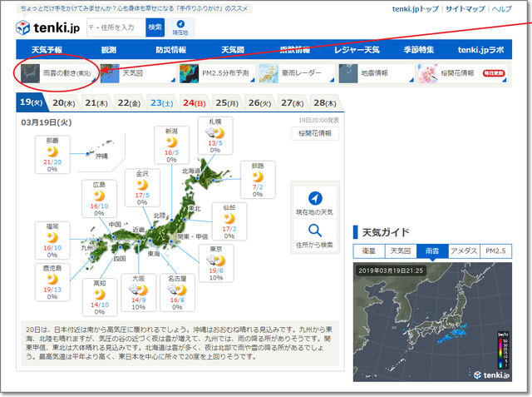The image size is (532, 397).
Task: Click the tenki.jp logo
Action: [47, 27]
